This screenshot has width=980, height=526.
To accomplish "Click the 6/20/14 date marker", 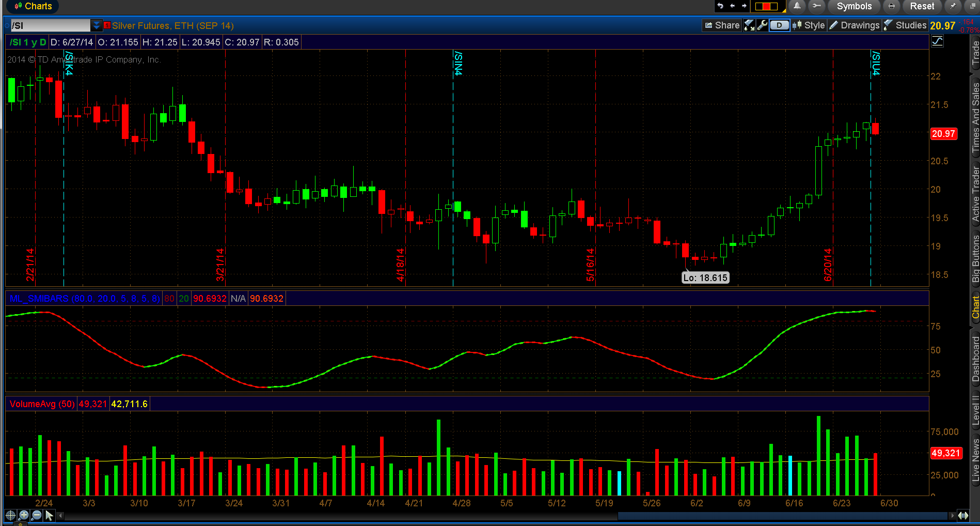I will click(828, 265).
